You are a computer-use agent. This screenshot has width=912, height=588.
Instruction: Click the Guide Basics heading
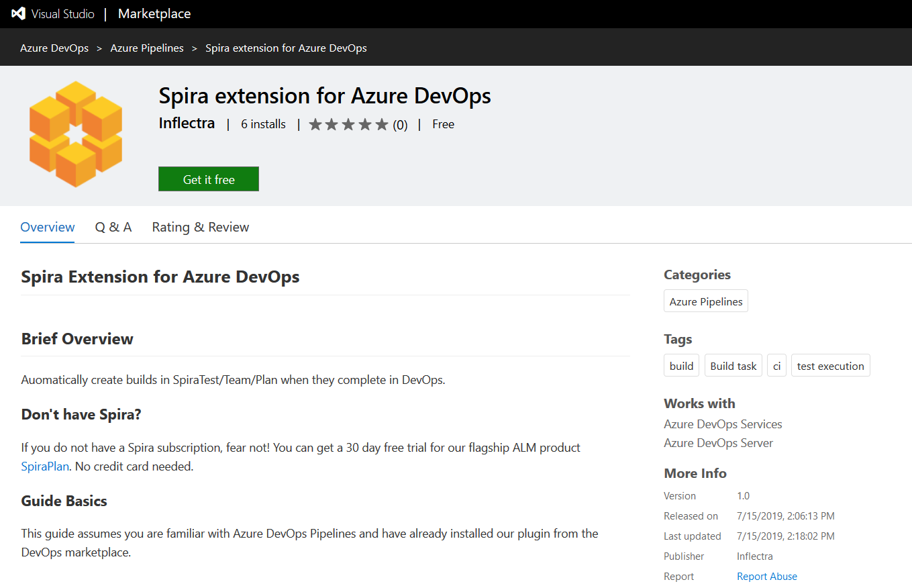point(64,501)
